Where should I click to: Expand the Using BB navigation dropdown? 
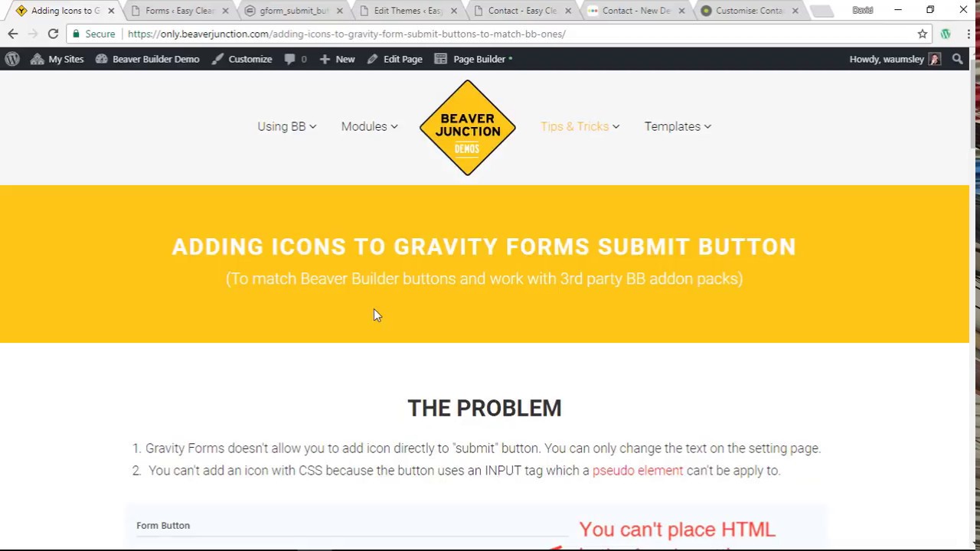pos(287,126)
